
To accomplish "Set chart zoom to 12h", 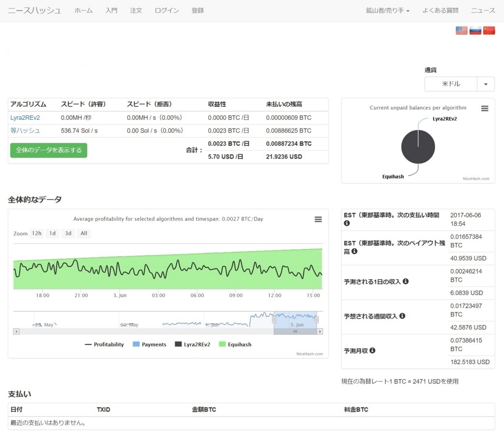I will (36, 234).
